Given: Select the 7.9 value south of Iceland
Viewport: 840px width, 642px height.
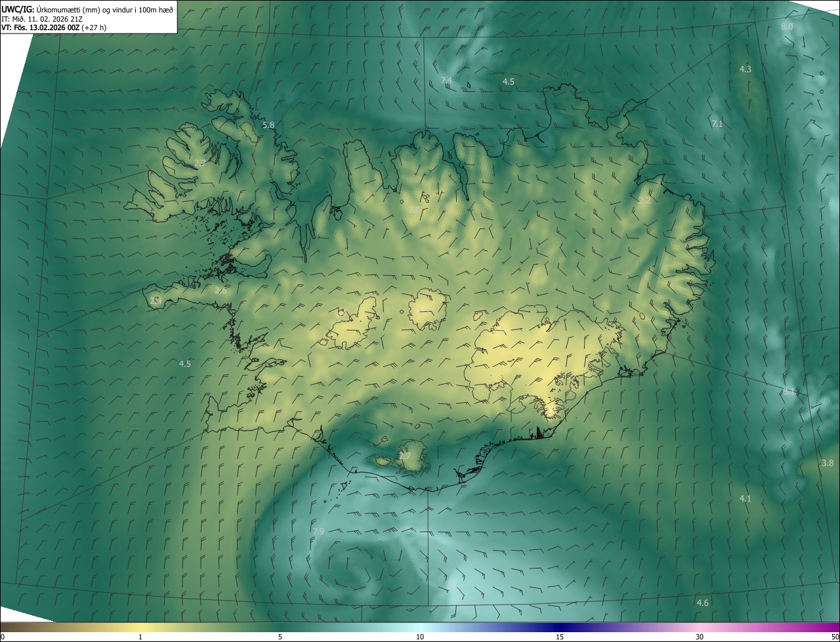Looking at the screenshot, I should pos(318,530).
